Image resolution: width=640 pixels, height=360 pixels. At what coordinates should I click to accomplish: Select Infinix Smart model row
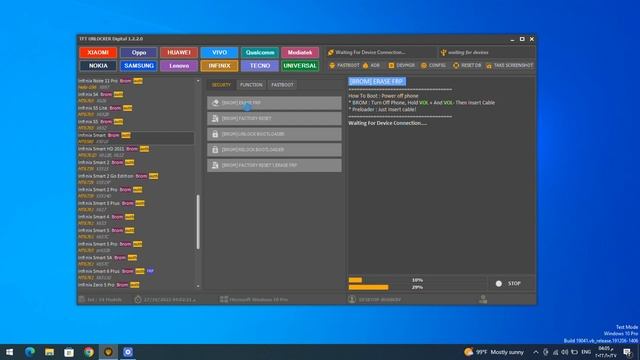(x=136, y=138)
